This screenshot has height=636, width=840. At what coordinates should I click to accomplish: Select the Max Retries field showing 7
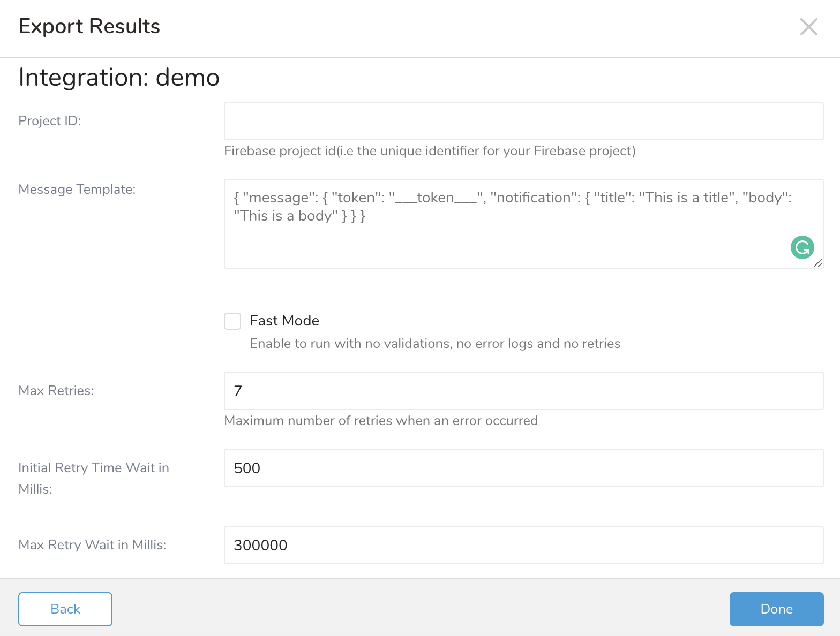click(x=523, y=391)
